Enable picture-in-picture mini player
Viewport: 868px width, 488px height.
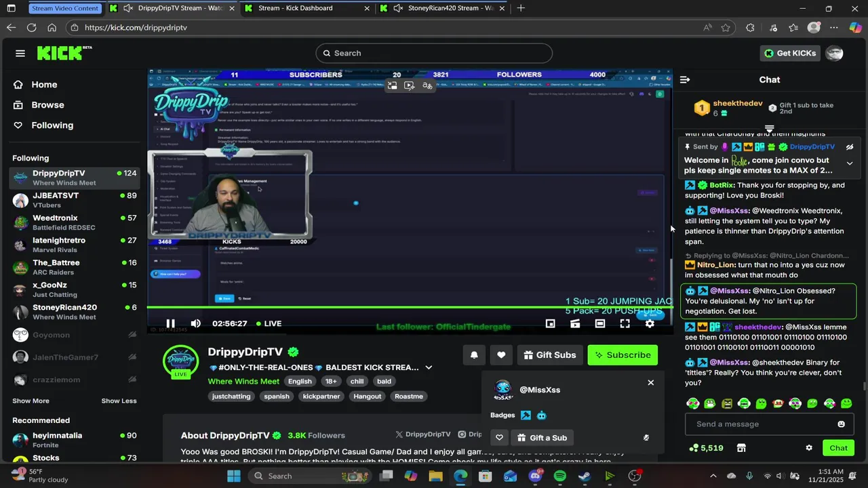[550, 323]
